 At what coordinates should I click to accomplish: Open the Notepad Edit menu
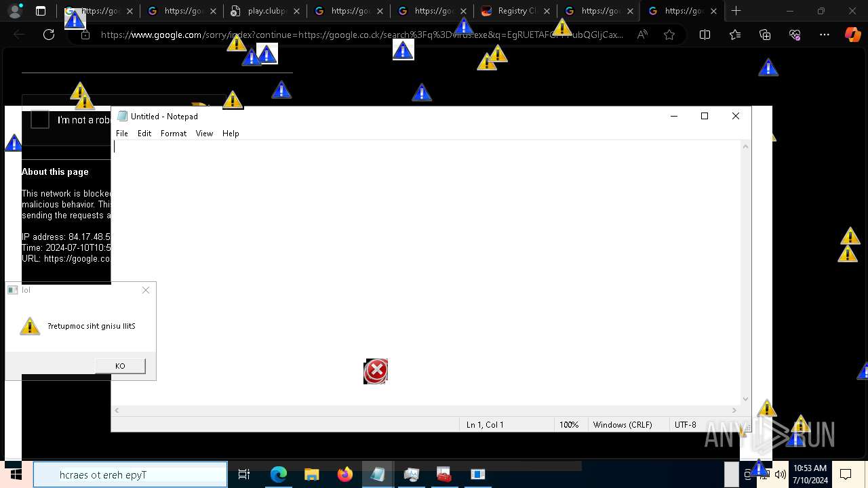pyautogui.click(x=144, y=134)
